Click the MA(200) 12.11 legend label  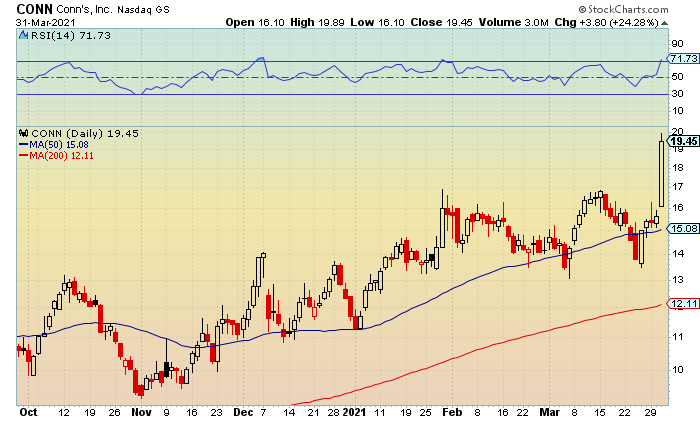click(x=62, y=155)
